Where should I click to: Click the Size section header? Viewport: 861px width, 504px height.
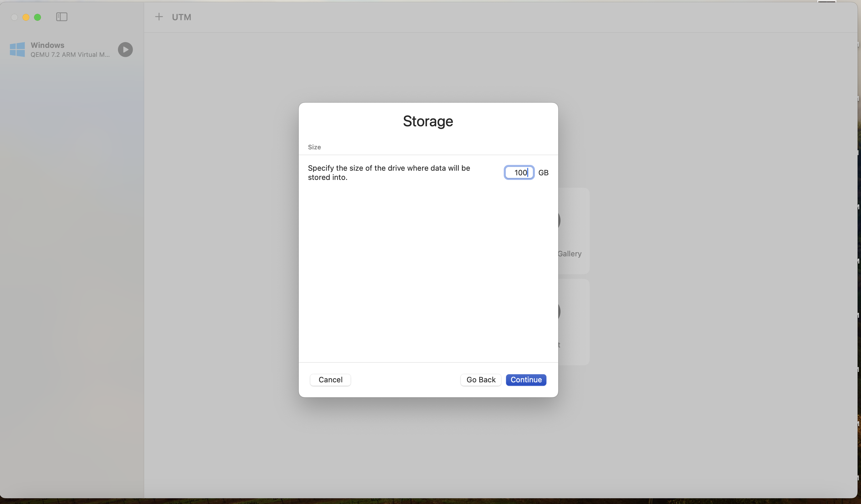click(314, 147)
